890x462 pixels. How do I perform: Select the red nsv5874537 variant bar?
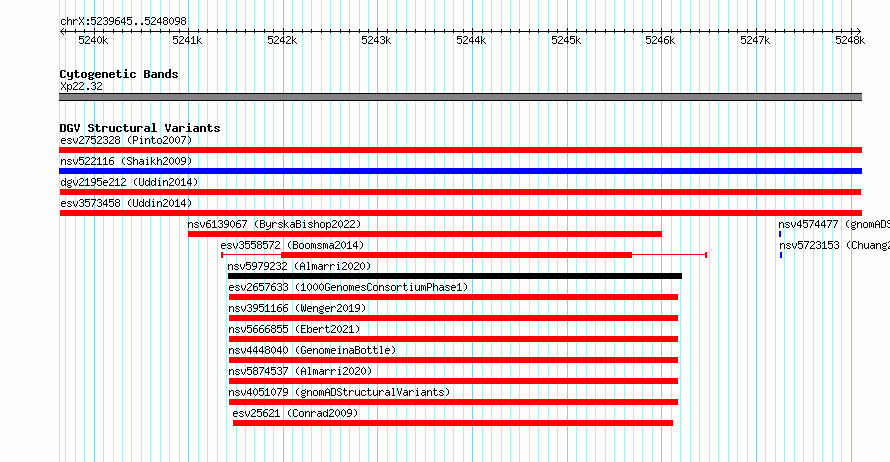click(453, 381)
